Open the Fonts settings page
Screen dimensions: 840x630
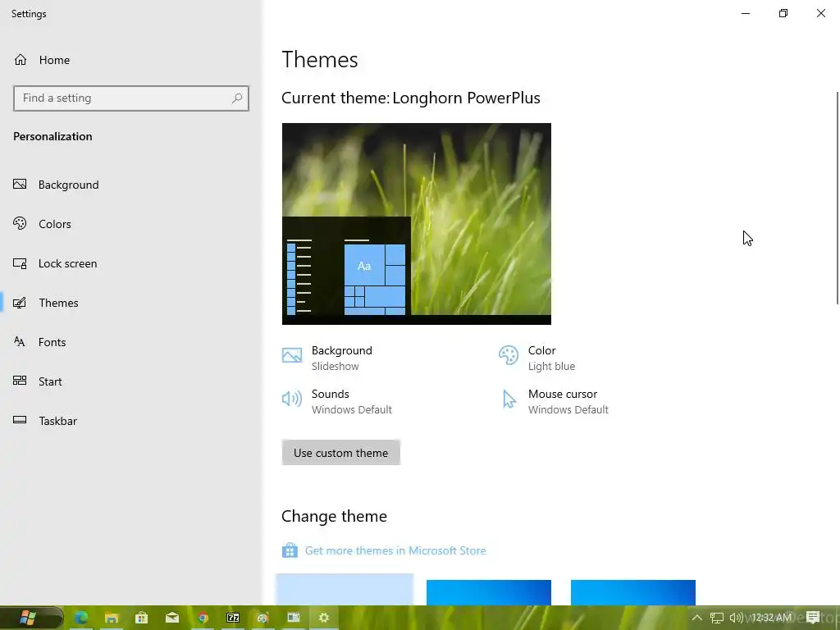coord(52,342)
